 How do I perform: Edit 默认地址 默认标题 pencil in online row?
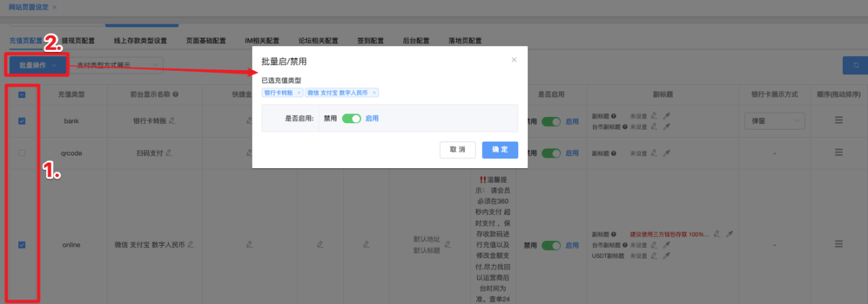click(x=448, y=244)
